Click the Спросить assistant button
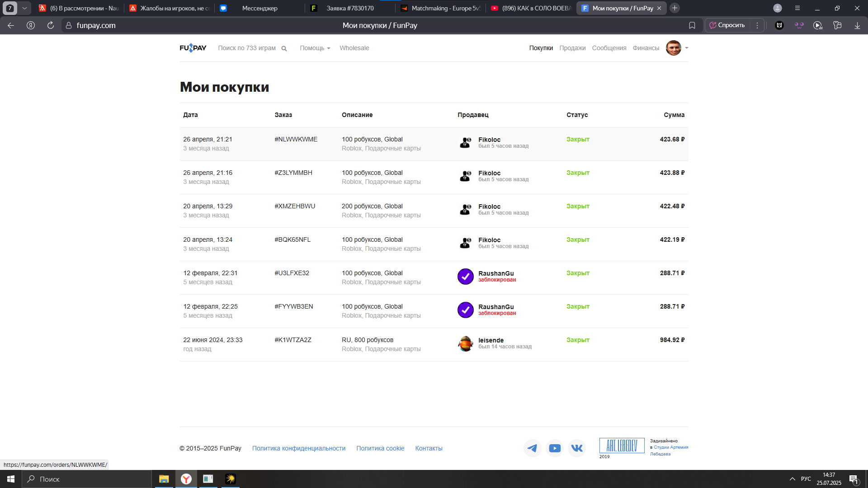The width and height of the screenshot is (868, 488). 727,25
